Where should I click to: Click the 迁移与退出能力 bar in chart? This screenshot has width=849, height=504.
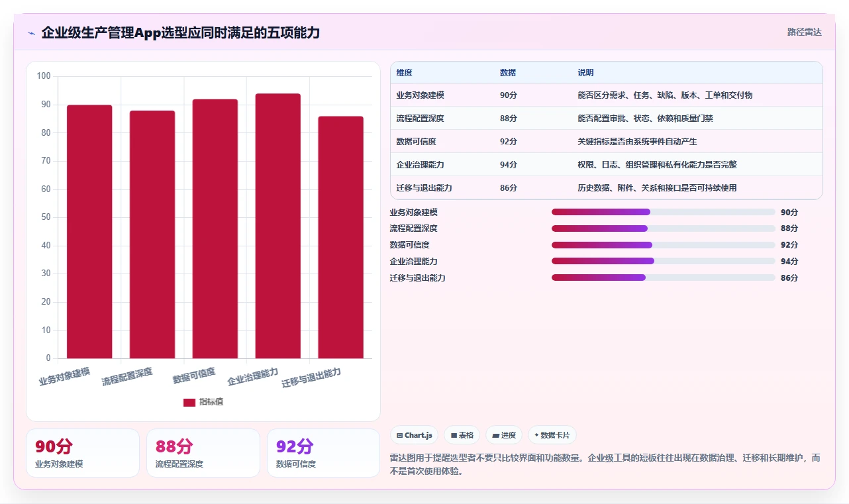coord(341,237)
